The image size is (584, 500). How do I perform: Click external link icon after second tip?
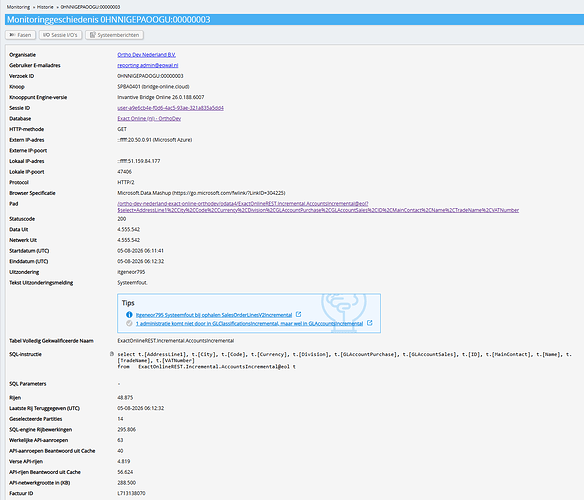[x=369, y=323]
